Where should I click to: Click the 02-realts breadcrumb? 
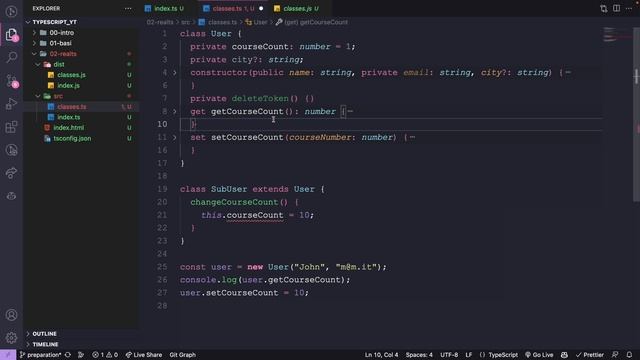coord(160,22)
